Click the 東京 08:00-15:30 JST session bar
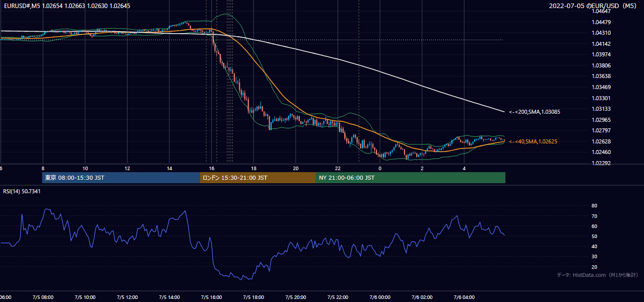 pos(121,178)
